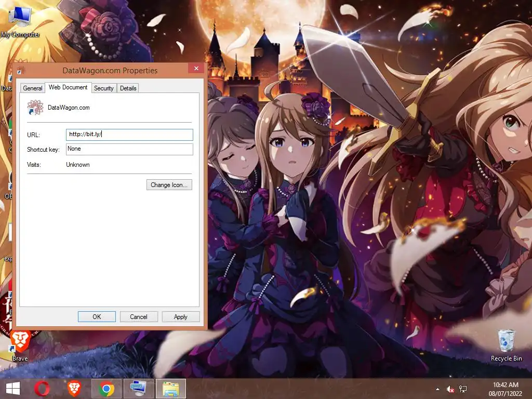Open Brave browser from the taskbar
The height and width of the screenshot is (399, 532).
click(x=74, y=389)
